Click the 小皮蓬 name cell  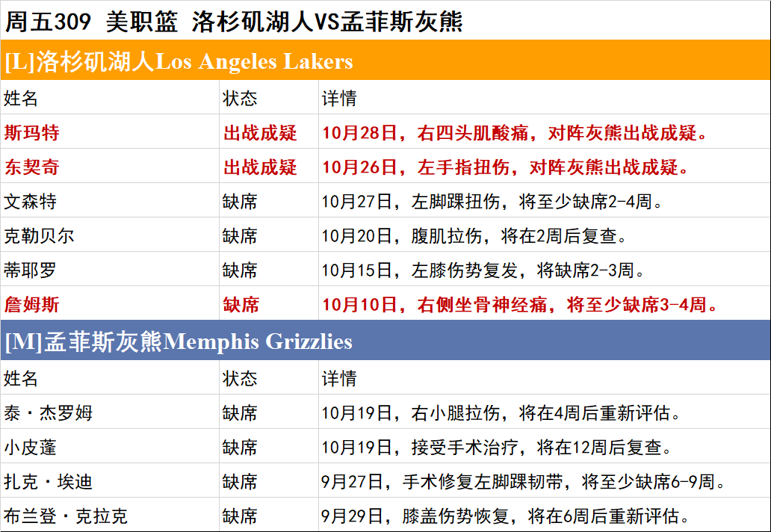pos(31,448)
